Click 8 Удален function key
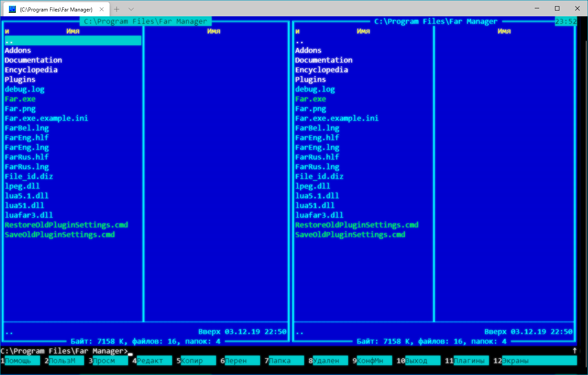 (328, 361)
